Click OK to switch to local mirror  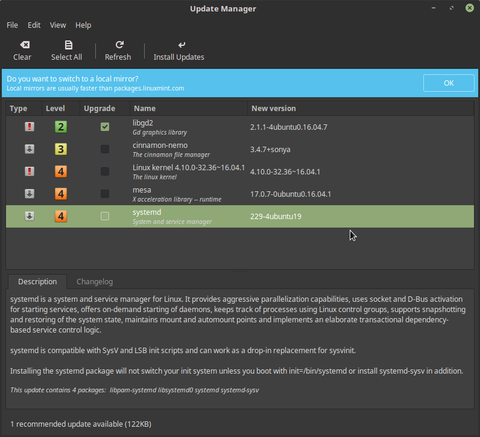coord(449,83)
